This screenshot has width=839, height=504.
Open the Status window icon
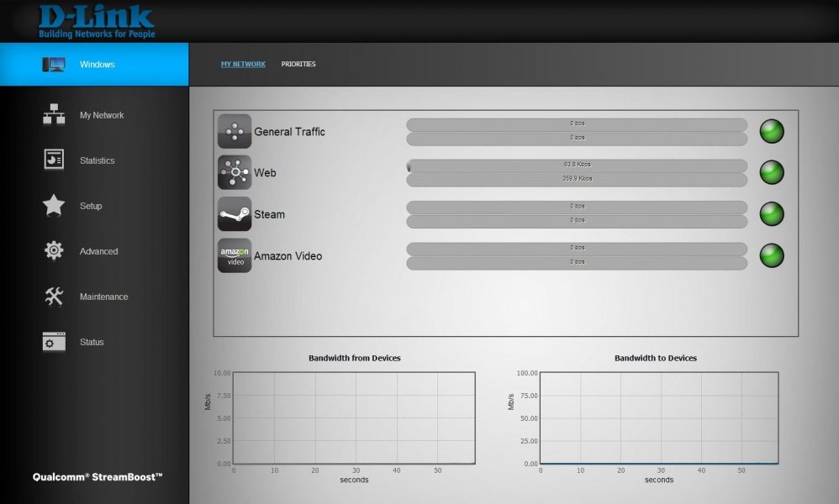coord(54,342)
